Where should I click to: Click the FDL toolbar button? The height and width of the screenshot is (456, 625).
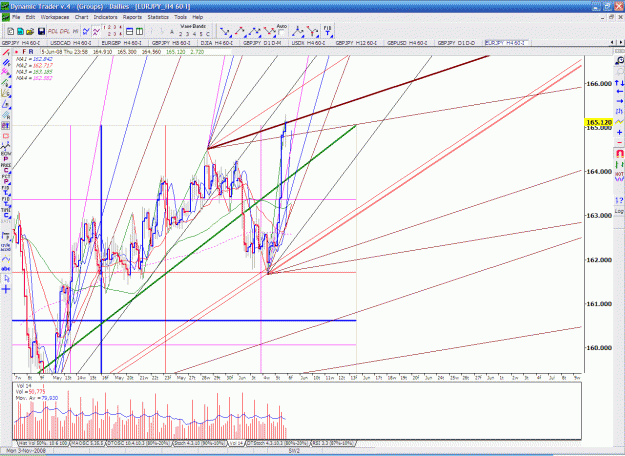(x=53, y=31)
